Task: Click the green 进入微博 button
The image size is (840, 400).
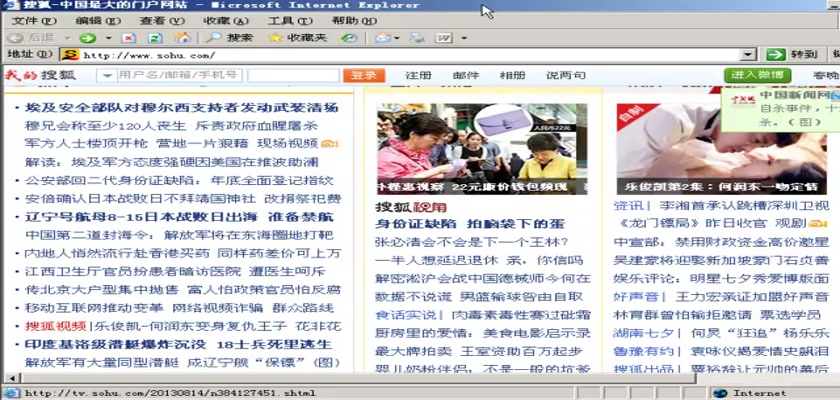Action: click(x=757, y=75)
